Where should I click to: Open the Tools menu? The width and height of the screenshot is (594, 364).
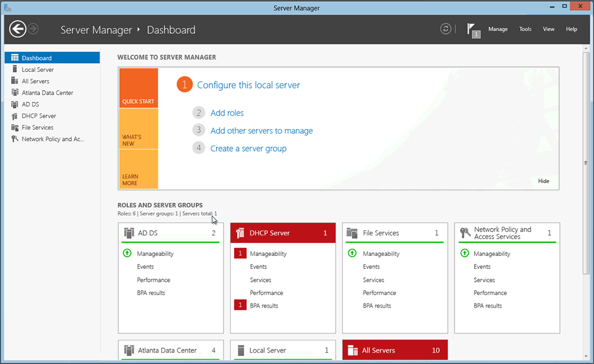tap(525, 29)
